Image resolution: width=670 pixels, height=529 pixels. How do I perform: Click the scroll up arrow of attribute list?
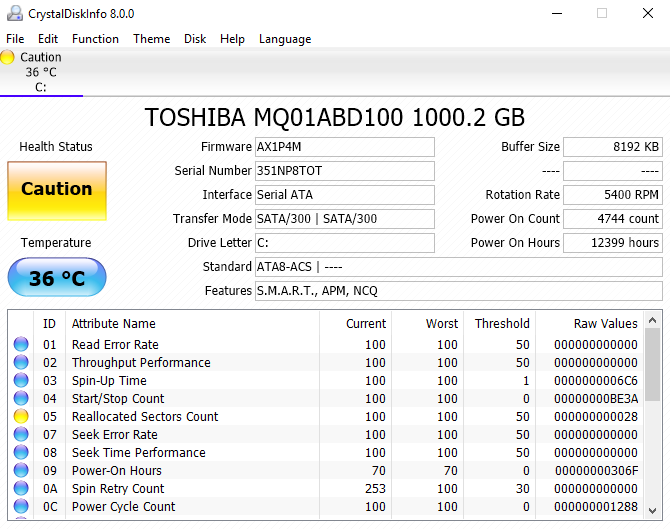tap(652, 320)
